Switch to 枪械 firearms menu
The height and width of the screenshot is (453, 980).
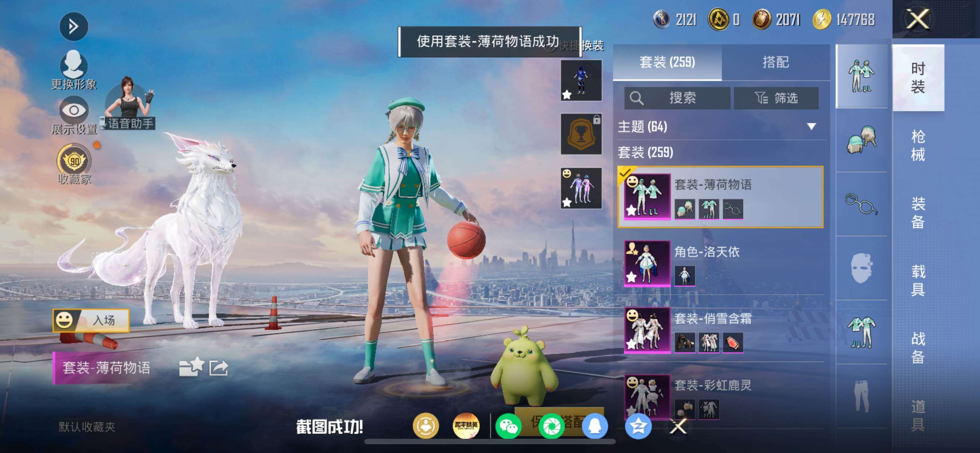[918, 146]
